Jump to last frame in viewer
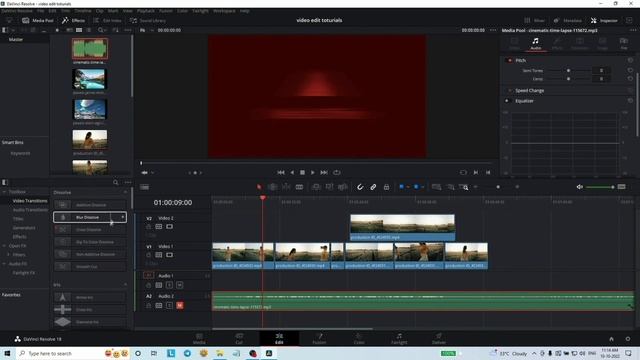The width and height of the screenshot is (640, 360). point(324,173)
